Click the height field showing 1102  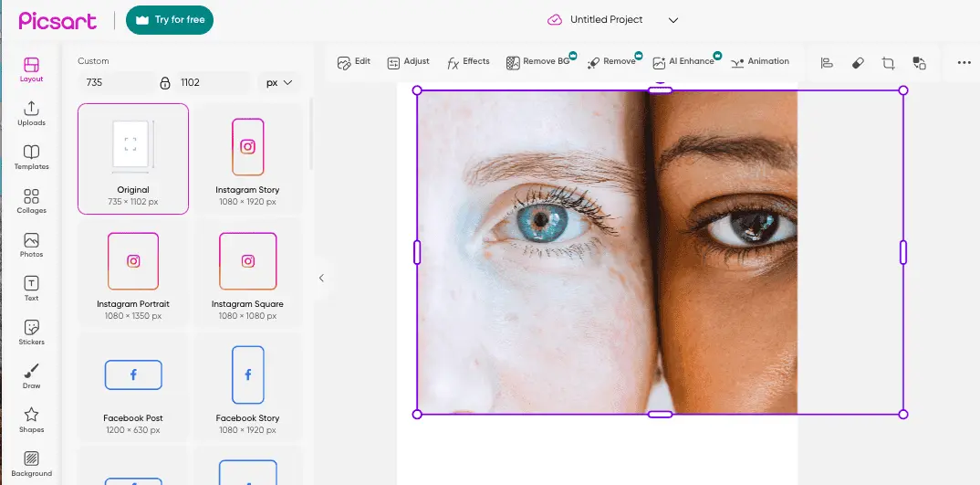[x=212, y=82]
